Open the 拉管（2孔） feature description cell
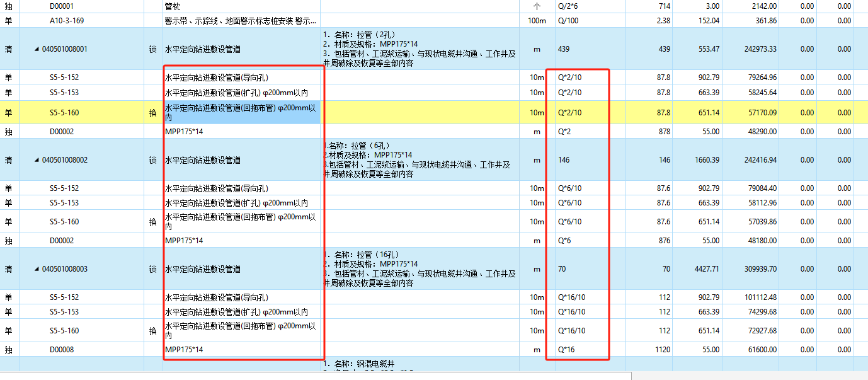Screen dimensions: 868x380 click(420, 49)
